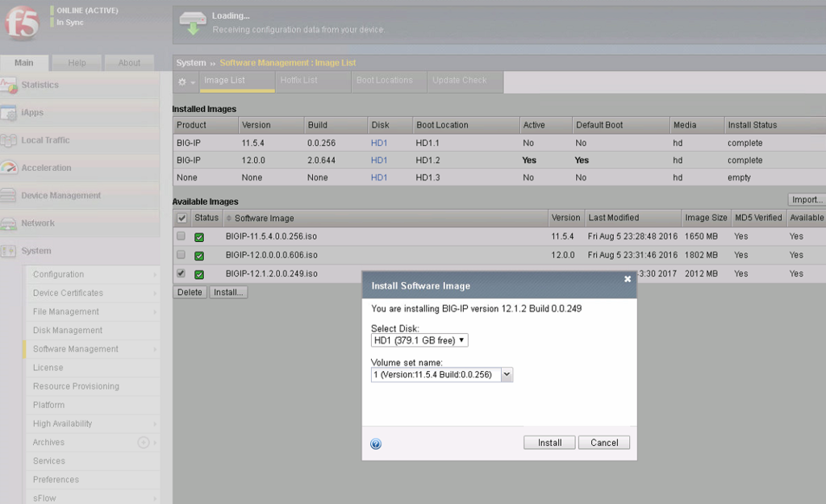Switch to the Main tab
The image size is (826, 504).
coord(24,63)
